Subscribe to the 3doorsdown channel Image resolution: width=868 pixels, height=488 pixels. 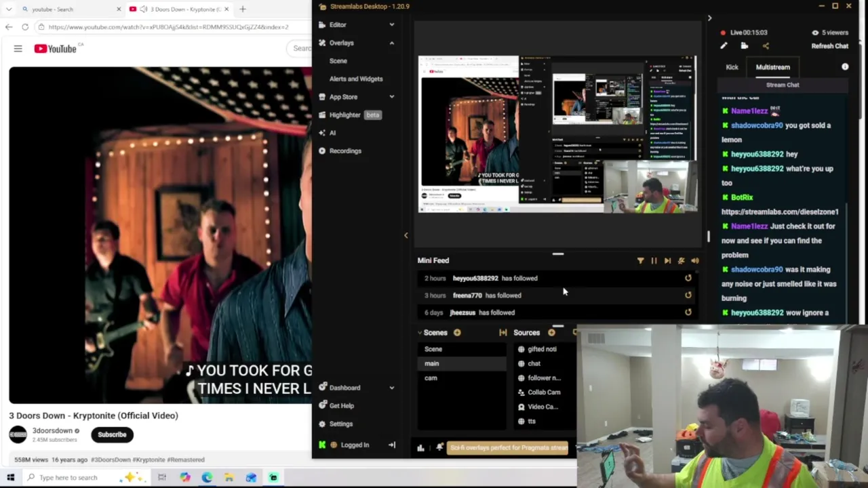click(112, 434)
